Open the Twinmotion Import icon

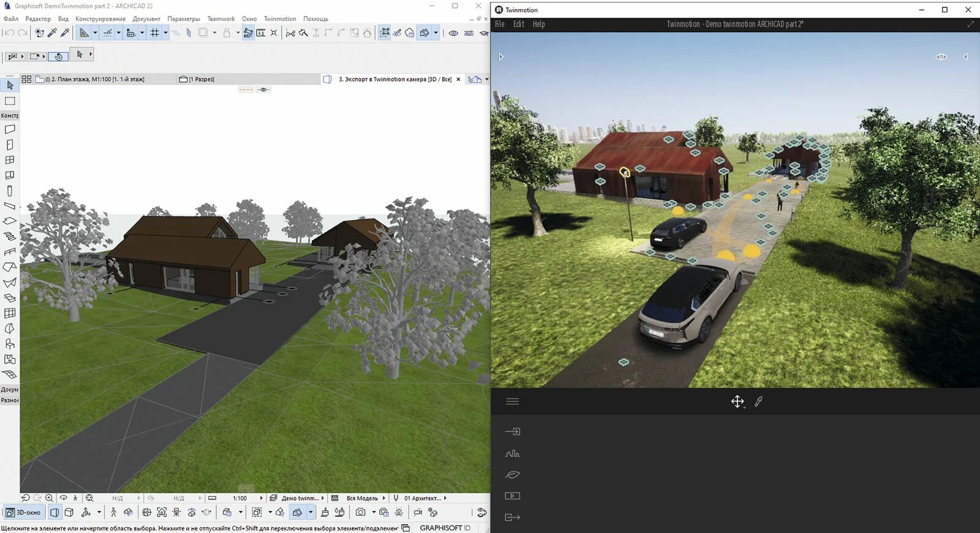tap(513, 432)
